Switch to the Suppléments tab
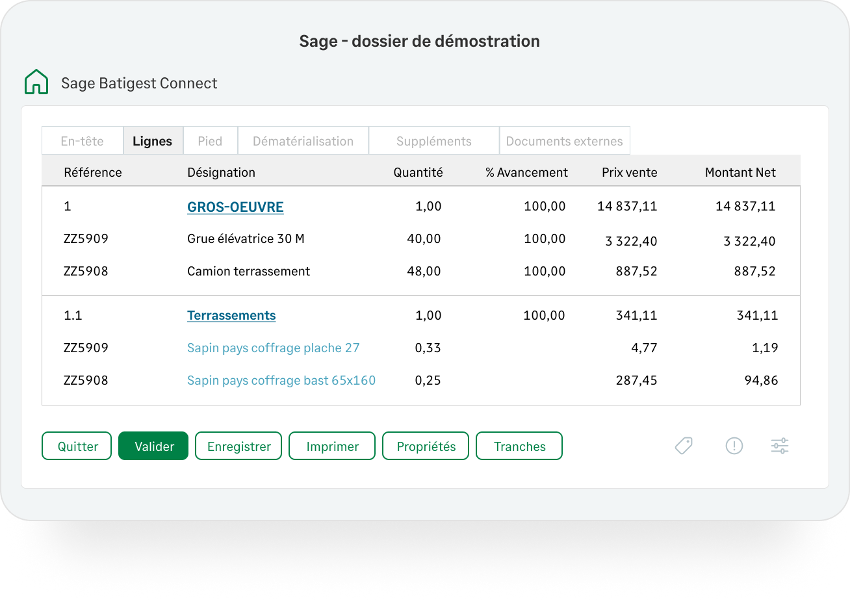The height and width of the screenshot is (616, 850). [x=433, y=141]
